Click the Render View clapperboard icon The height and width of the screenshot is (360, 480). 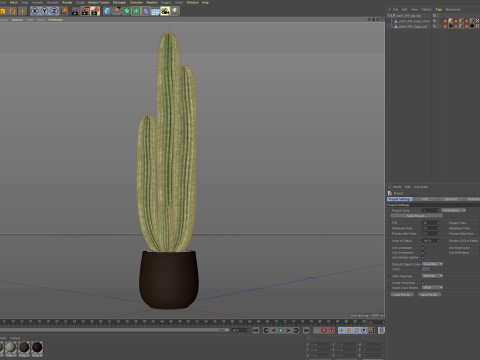(x=76, y=11)
